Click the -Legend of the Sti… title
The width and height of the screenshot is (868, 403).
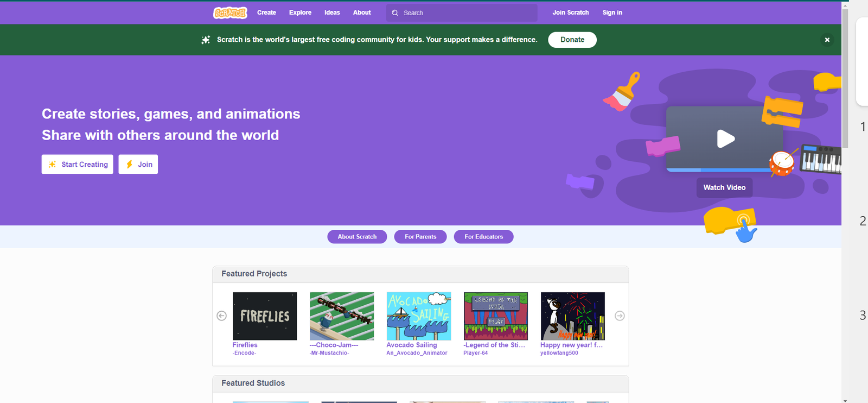494,345
